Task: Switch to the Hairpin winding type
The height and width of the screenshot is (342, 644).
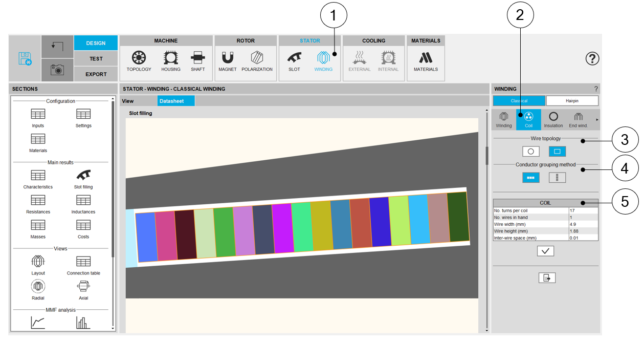Action: pos(572,101)
